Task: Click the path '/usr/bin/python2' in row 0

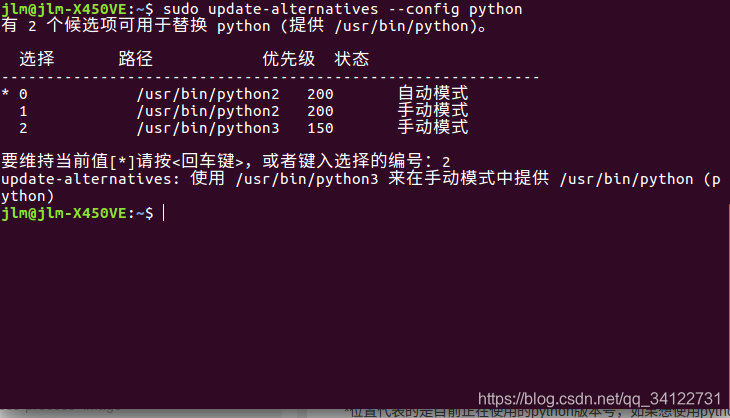Action: point(208,94)
